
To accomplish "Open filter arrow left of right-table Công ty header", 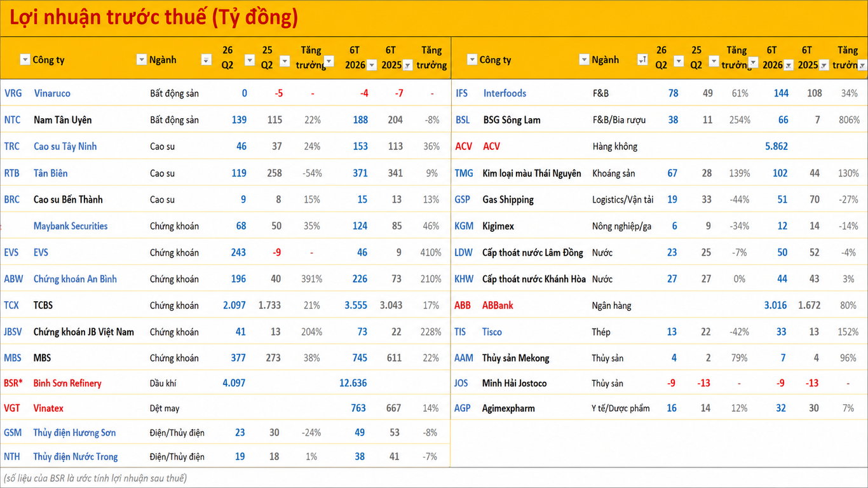I will click(471, 60).
